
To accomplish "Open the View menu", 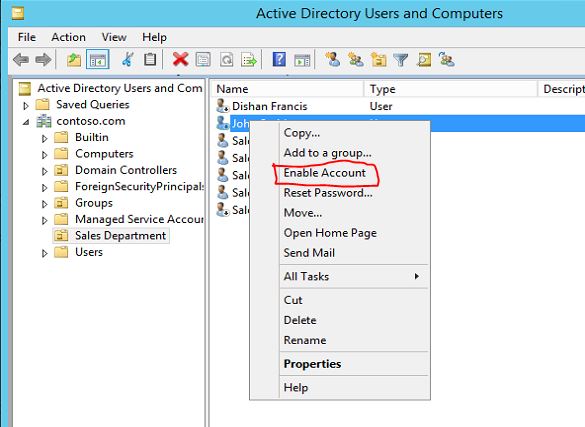I will coord(114,37).
